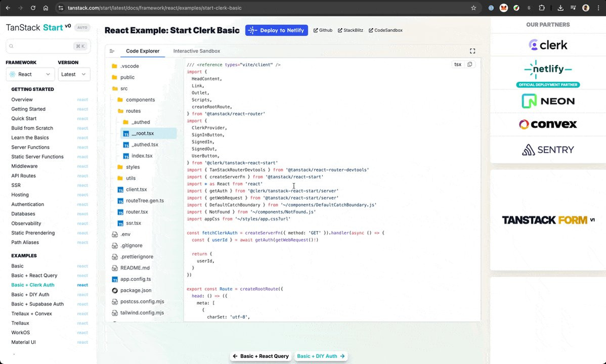Screen dimensions: 606x364
Task: Click the docs search input field
Action: coord(49,46)
